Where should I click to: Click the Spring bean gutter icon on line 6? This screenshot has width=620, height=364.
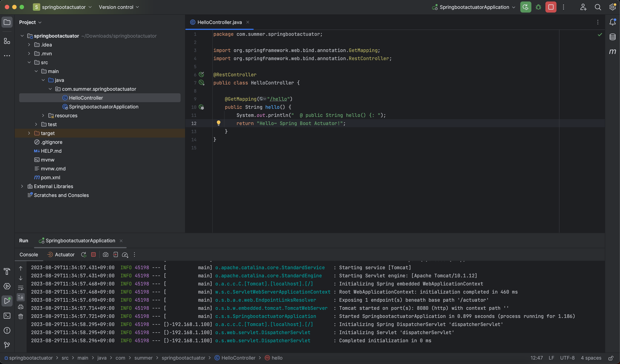(x=201, y=74)
